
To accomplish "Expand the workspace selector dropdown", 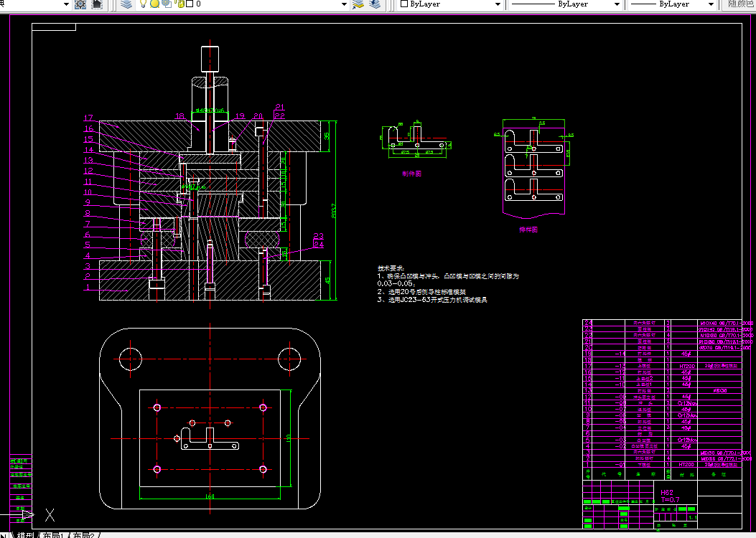I will click(67, 4).
